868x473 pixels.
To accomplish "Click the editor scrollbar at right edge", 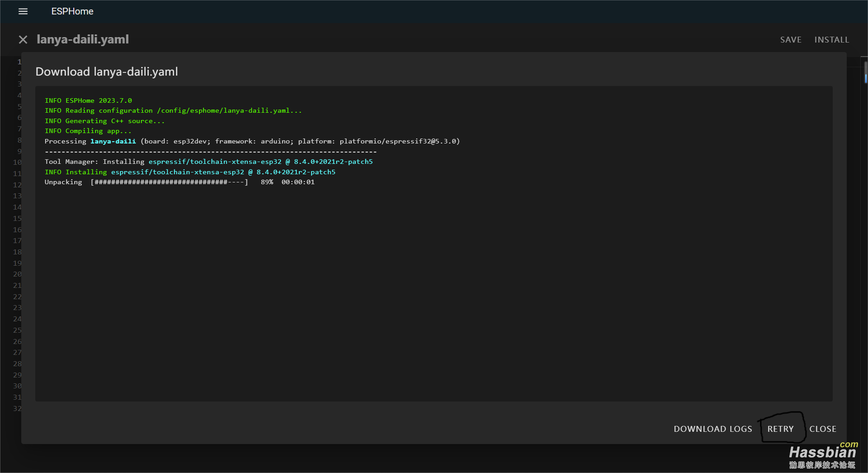I will click(x=865, y=72).
